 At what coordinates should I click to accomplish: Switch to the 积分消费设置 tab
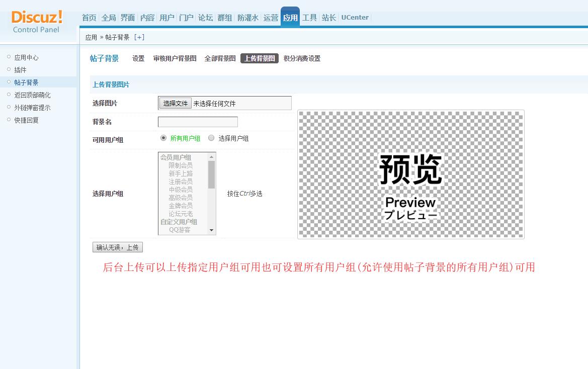tap(302, 58)
